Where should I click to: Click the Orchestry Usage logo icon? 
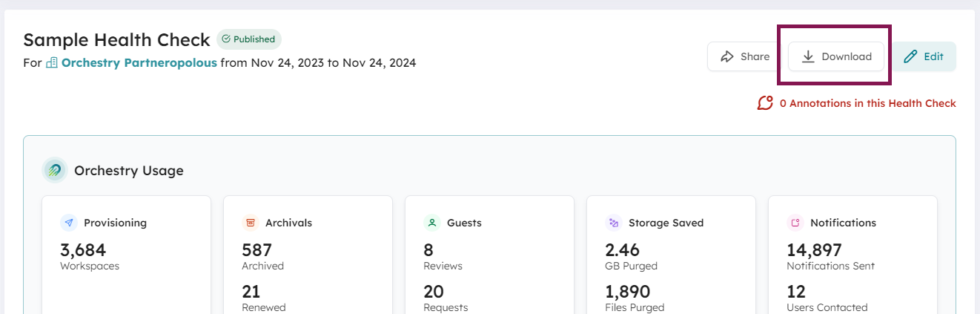coord(55,170)
